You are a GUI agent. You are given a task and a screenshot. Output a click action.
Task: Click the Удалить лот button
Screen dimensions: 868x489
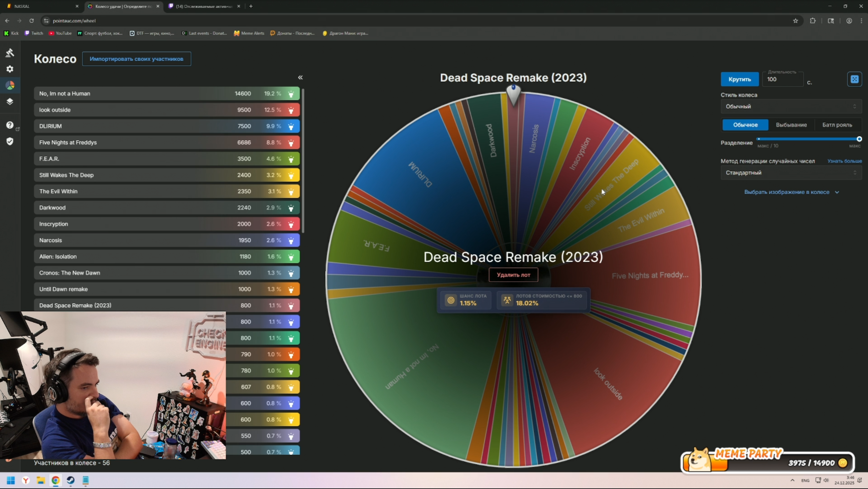coord(513,275)
